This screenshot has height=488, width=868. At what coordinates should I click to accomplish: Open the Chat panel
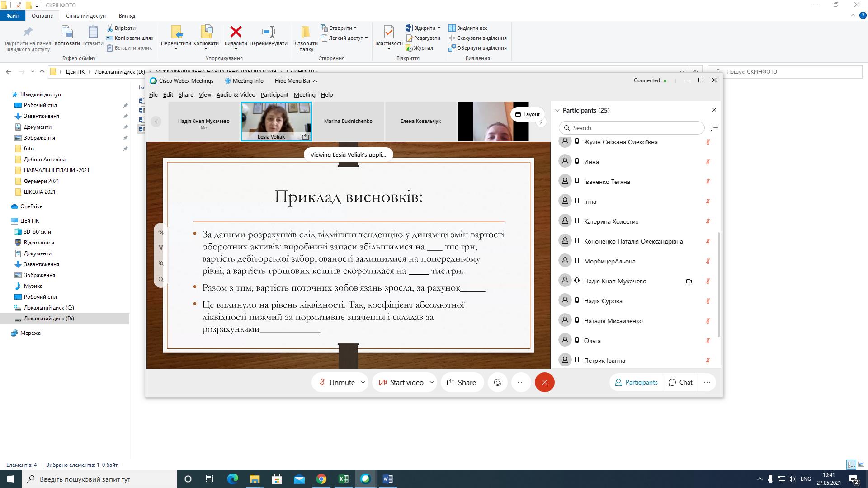(680, 382)
